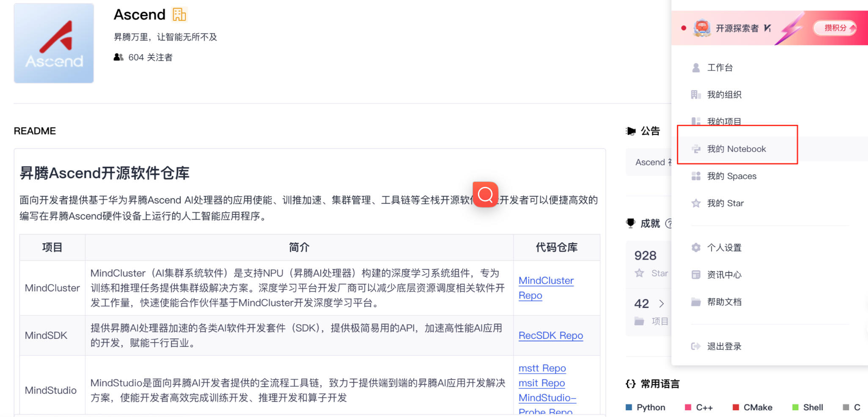The width and height of the screenshot is (868, 417).
Task: Click the 成就 trophy icon
Action: coord(631,223)
